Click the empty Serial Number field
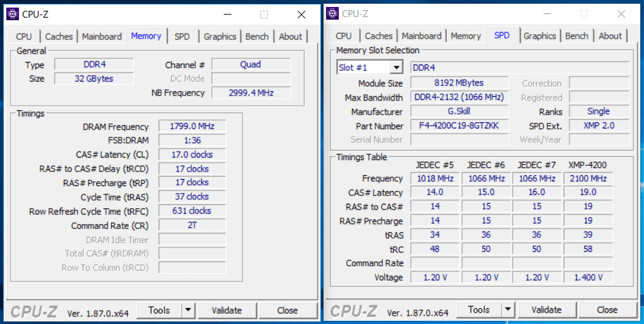The image size is (644, 324). tap(459, 140)
